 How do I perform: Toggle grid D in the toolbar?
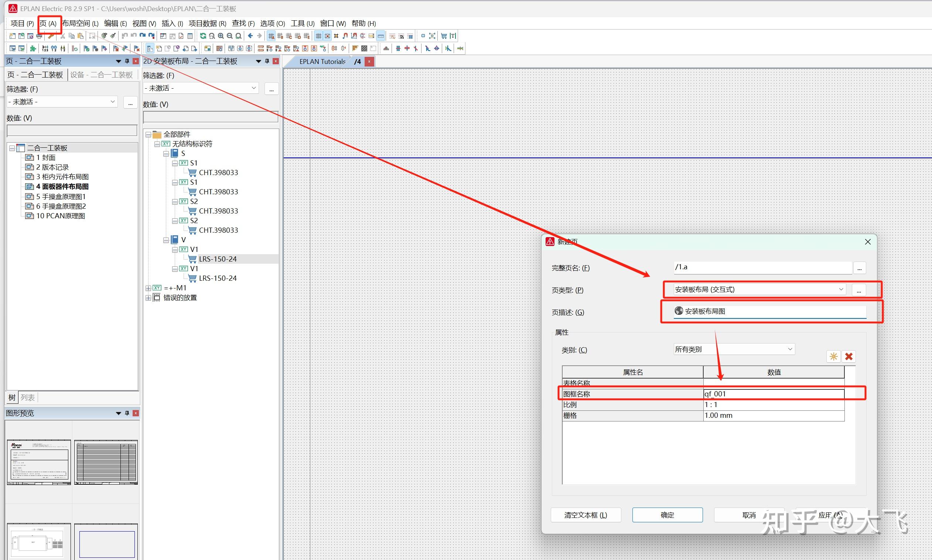point(298,36)
